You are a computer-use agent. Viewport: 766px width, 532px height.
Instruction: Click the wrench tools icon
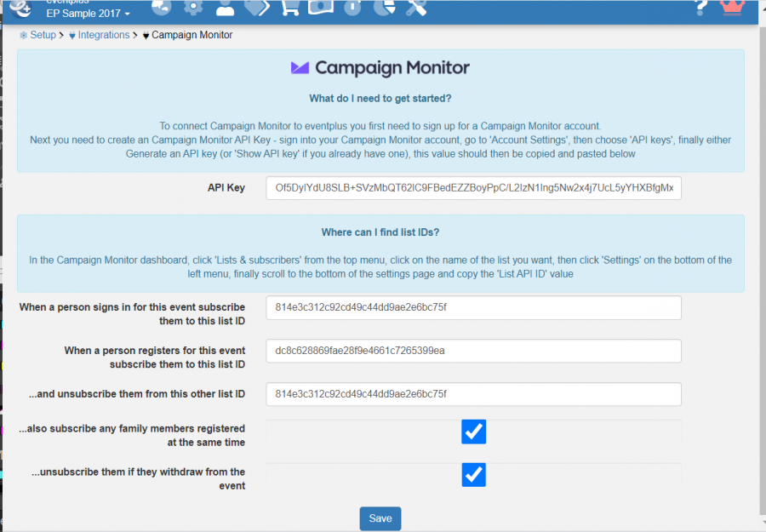coord(414,9)
